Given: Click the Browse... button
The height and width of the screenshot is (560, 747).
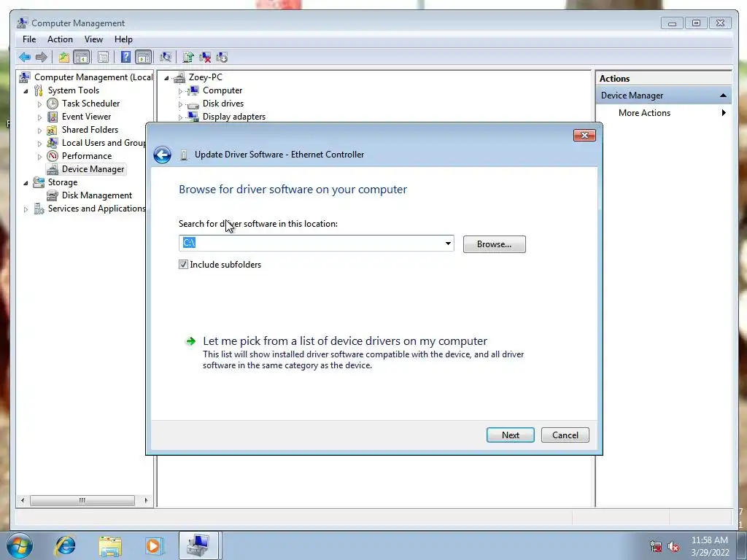Looking at the screenshot, I should (x=494, y=244).
